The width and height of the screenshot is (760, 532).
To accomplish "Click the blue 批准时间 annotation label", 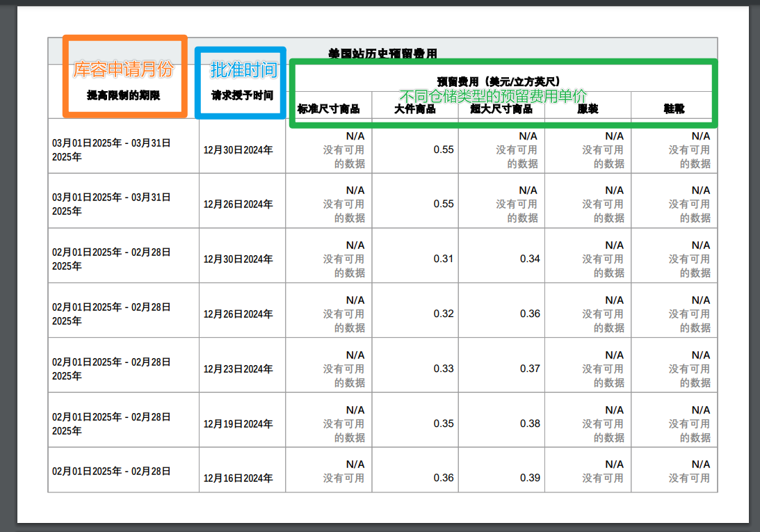I will (x=243, y=70).
